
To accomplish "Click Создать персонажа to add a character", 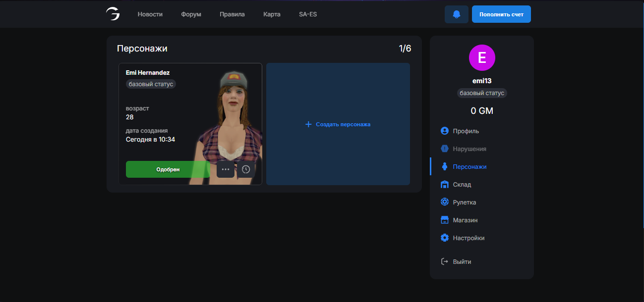I will [x=338, y=124].
